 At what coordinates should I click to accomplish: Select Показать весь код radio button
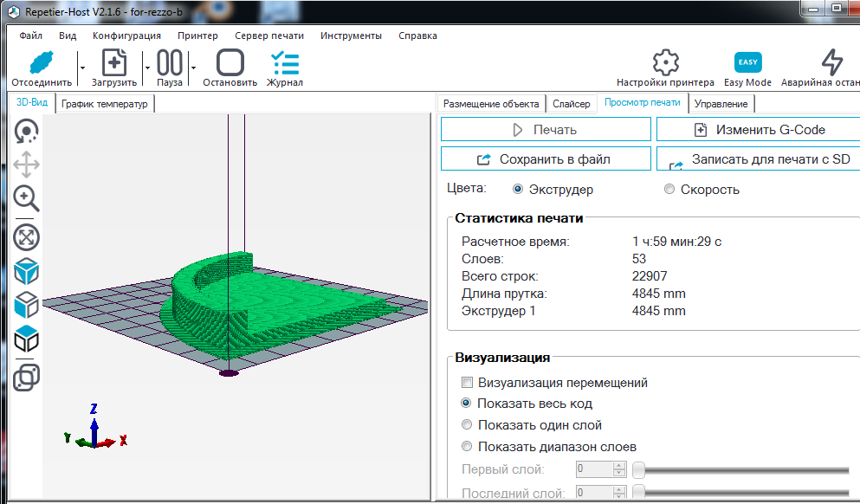coord(466,403)
